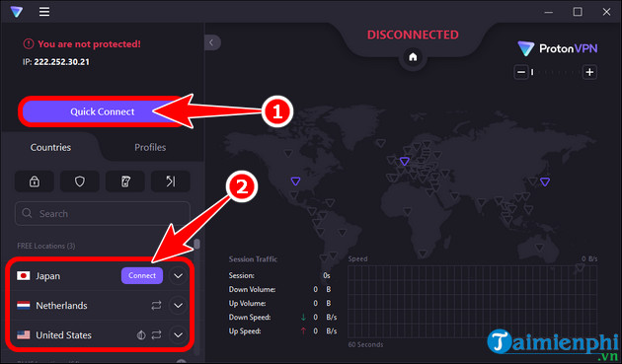Click the P2P arrows icon for United States
Viewport: 622px width, 364px height.
click(x=156, y=335)
